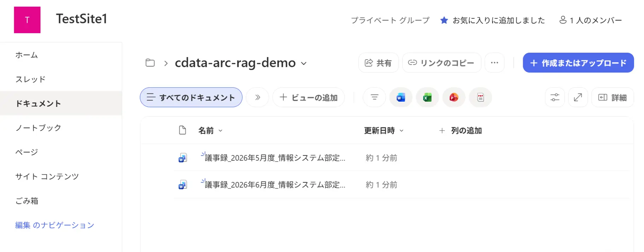Click Word icon of 2026年6月度 minutes file
This screenshot has width=644, height=252.
(x=182, y=185)
